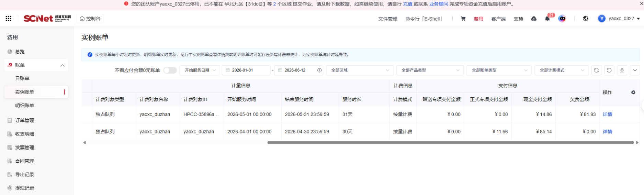Go to 控制台 console

point(90,19)
